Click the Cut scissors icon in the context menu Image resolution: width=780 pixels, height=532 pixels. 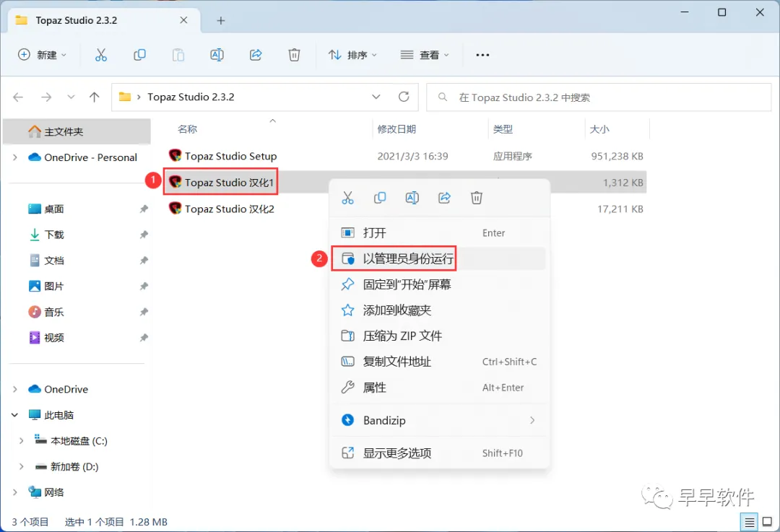point(347,198)
